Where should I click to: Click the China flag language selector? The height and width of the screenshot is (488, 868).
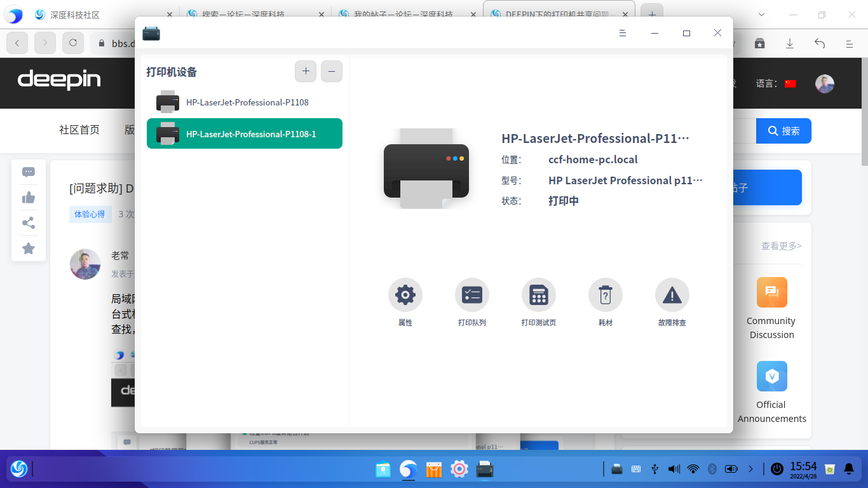coord(790,83)
